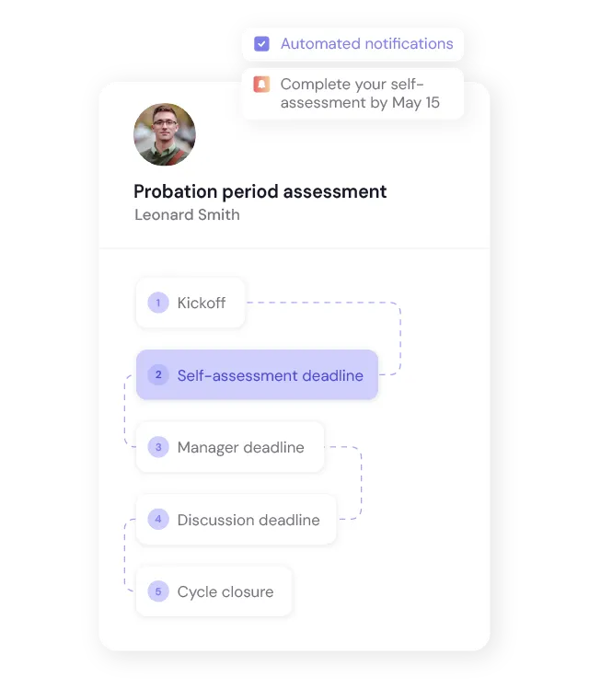The height and width of the screenshot is (700, 589).
Task: Toggle the Automated notifications checkbox
Action: tap(262, 43)
